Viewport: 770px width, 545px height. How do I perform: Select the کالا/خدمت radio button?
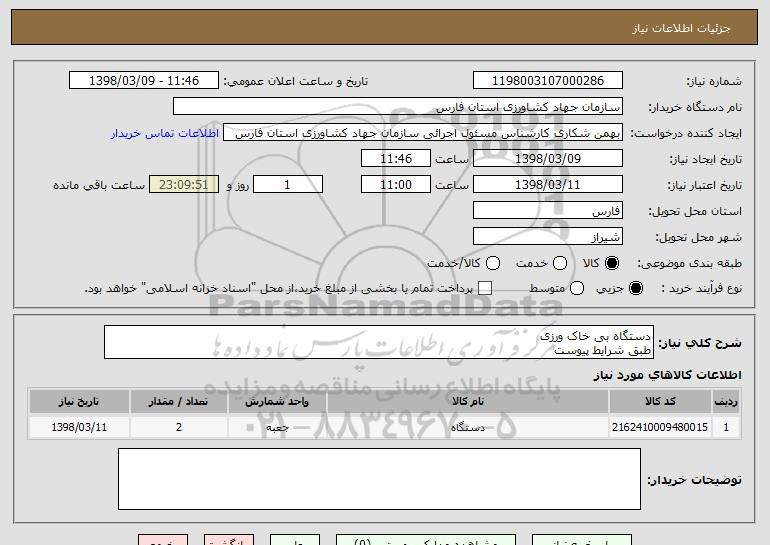(493, 263)
